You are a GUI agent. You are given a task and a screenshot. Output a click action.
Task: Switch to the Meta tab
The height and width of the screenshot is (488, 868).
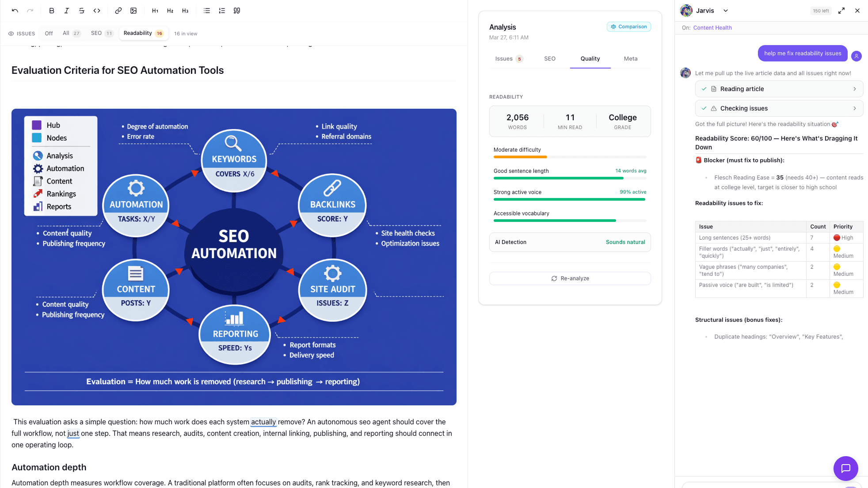point(630,58)
